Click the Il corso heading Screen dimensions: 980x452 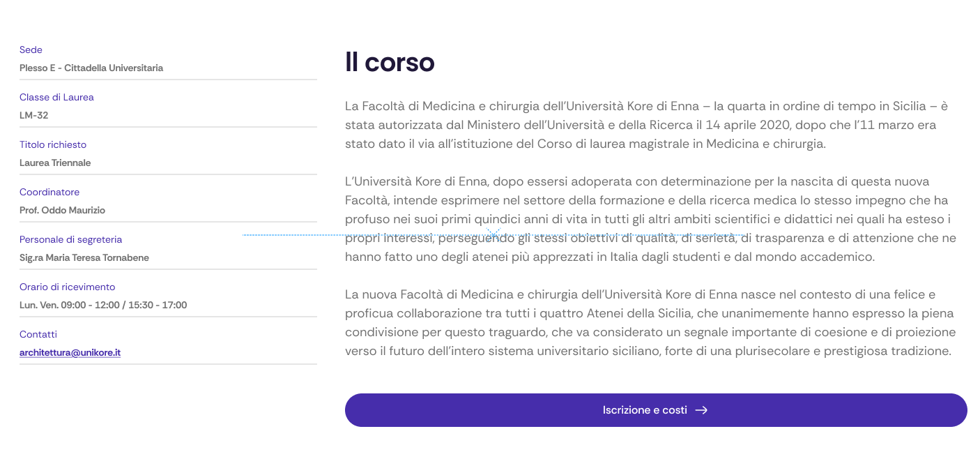coord(390,62)
